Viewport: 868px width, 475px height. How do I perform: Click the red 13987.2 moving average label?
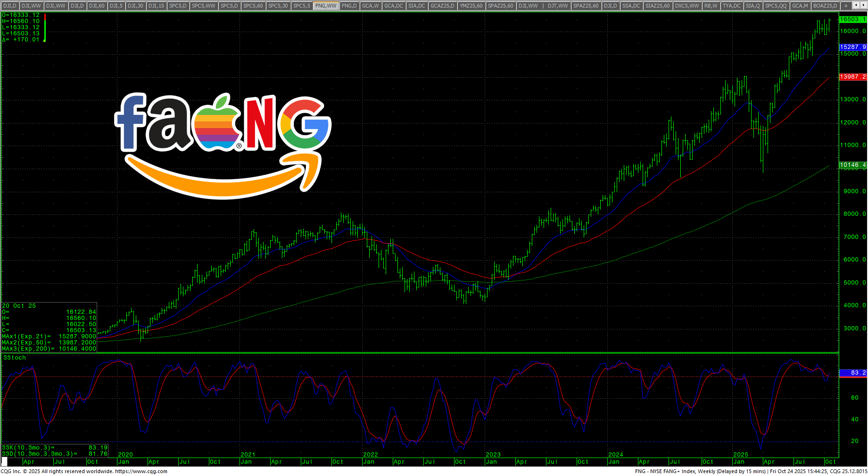coord(852,77)
